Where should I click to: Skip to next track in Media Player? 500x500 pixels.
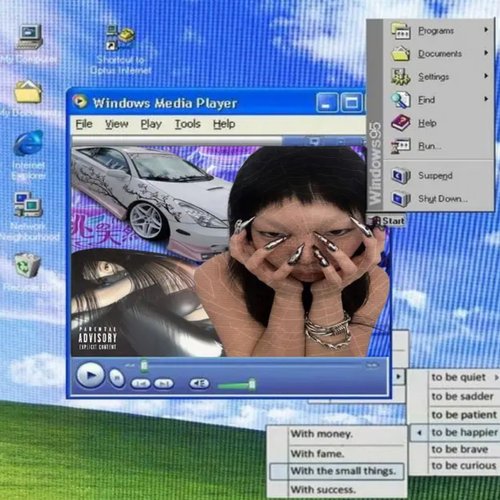click(164, 384)
